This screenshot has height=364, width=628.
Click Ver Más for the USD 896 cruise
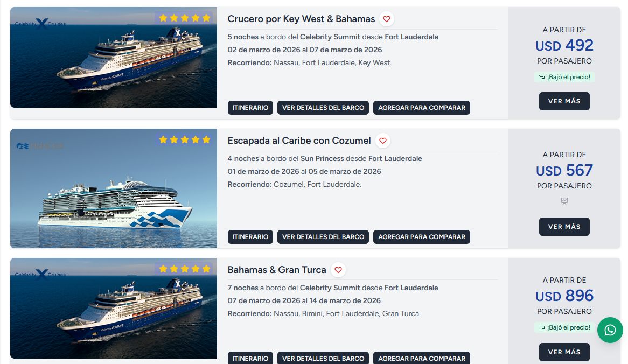(564, 352)
